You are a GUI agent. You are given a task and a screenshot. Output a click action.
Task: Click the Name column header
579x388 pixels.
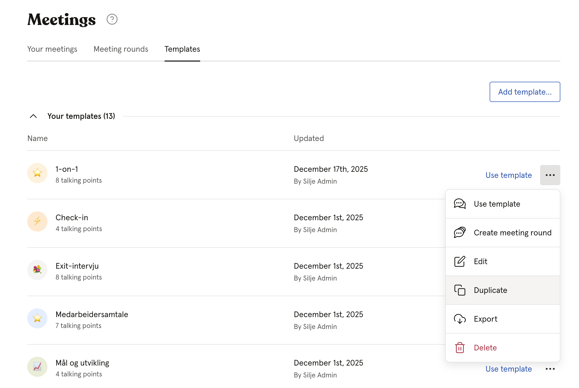(x=37, y=138)
